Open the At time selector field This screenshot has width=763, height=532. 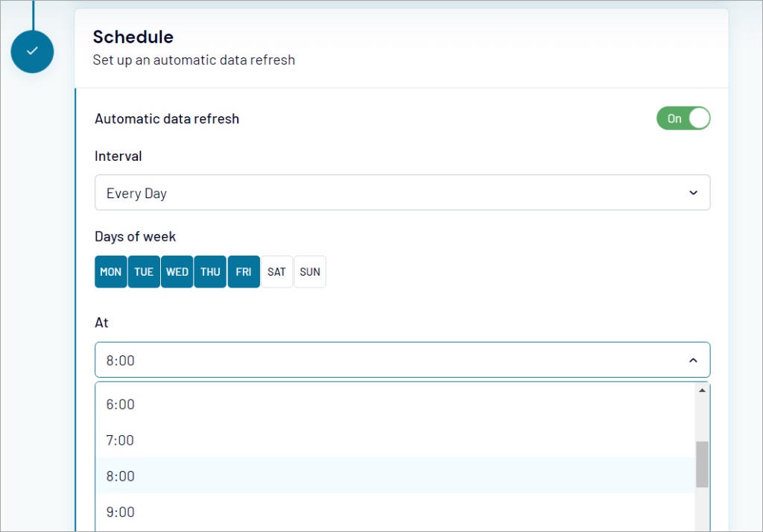pos(402,360)
